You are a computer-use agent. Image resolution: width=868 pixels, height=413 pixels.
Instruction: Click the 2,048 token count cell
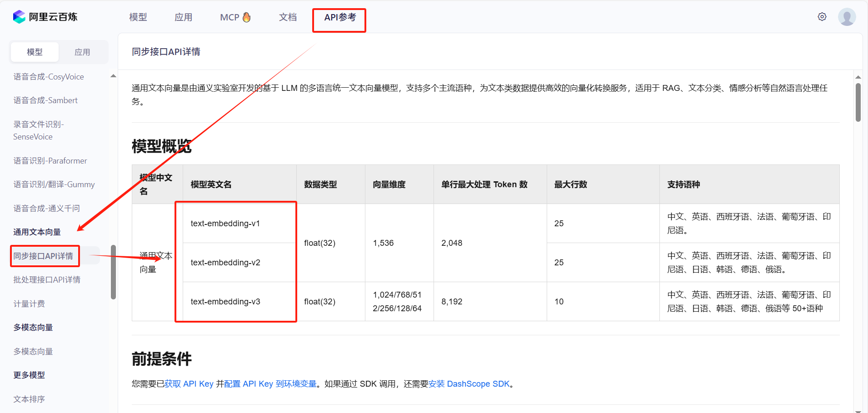490,243
